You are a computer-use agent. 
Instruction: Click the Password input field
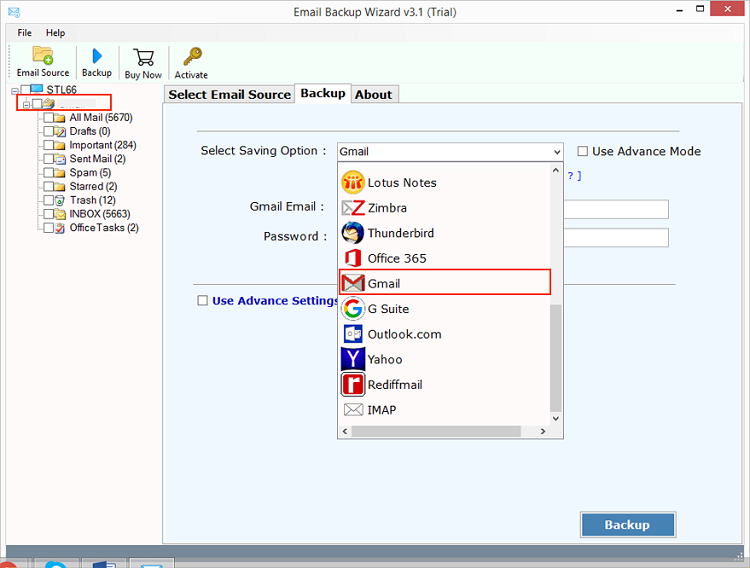pyautogui.click(x=616, y=237)
